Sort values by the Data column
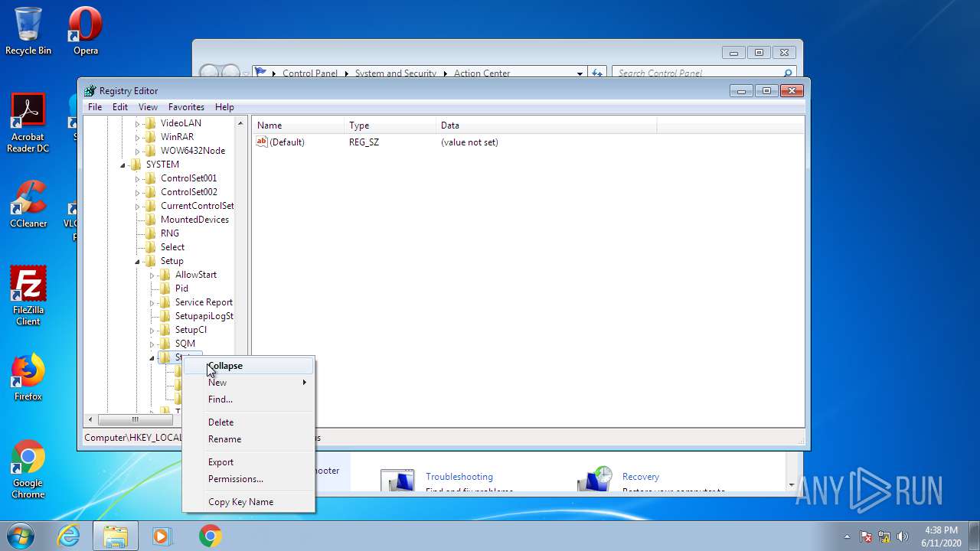980x551 pixels. click(547, 126)
